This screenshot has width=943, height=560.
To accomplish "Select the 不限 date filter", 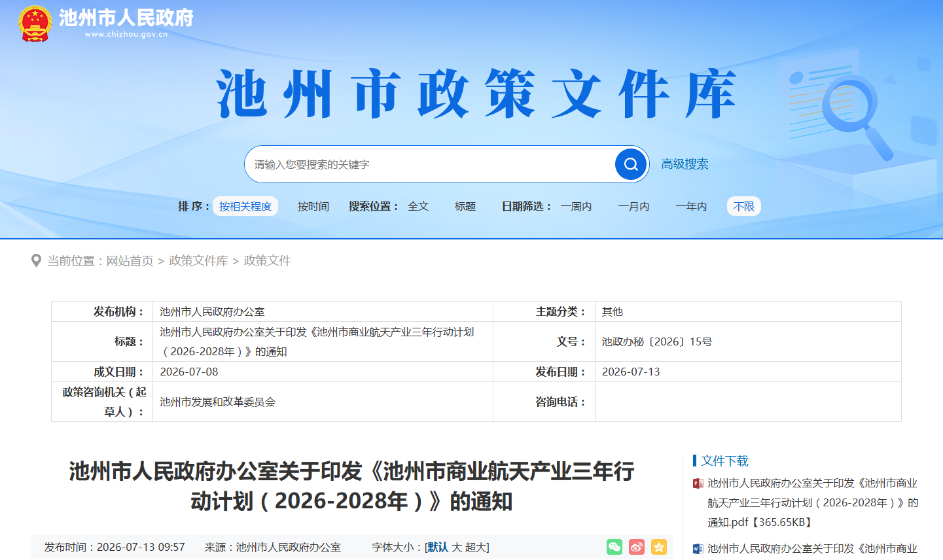I will pyautogui.click(x=744, y=207).
